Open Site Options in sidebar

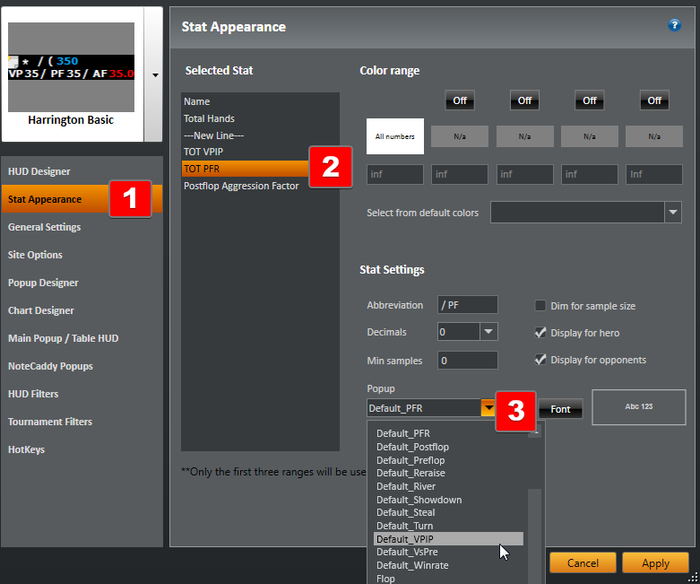click(35, 255)
